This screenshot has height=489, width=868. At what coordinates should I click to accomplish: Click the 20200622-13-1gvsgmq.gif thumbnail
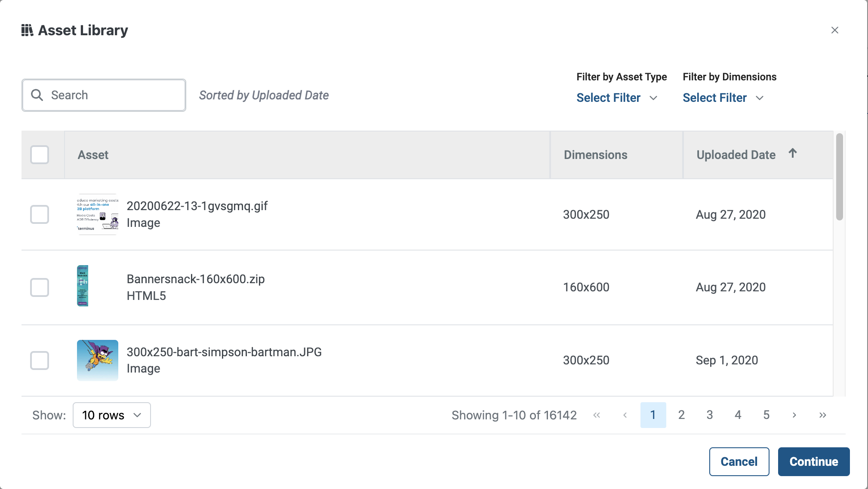click(x=98, y=214)
